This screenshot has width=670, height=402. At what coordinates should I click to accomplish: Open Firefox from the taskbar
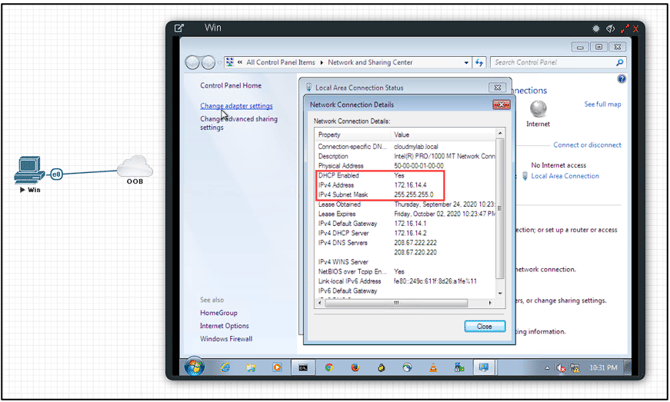pos(355,367)
